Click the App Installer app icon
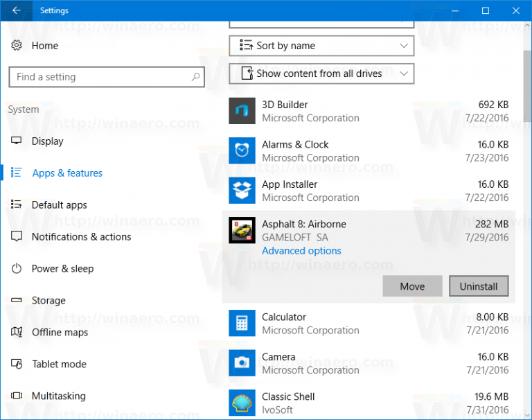Image resolution: width=532 pixels, height=420 pixels. click(242, 190)
